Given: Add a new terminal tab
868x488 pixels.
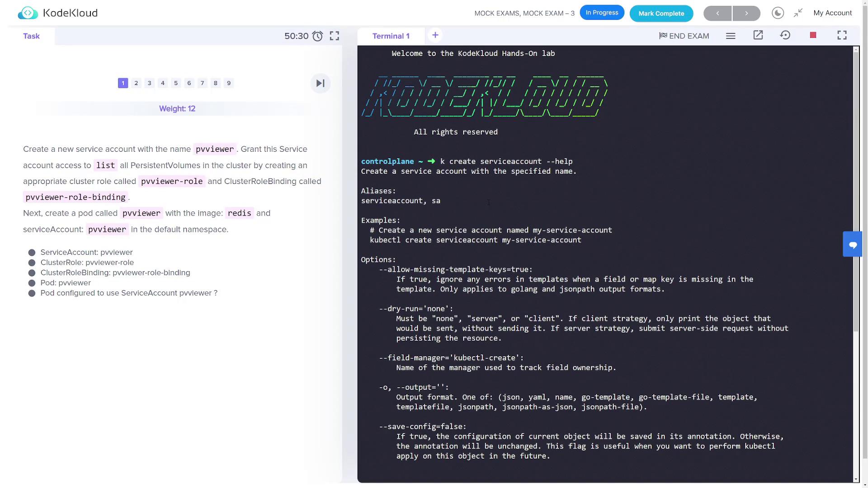Looking at the screenshot, I should coord(435,35).
